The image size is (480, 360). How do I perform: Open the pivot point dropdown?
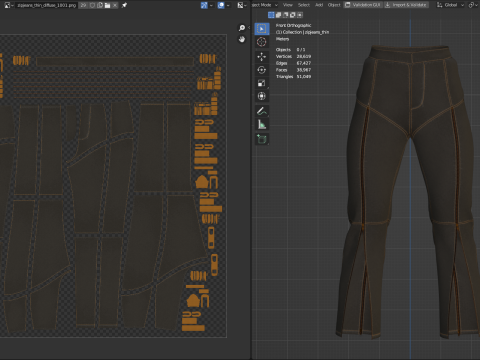pos(473,5)
